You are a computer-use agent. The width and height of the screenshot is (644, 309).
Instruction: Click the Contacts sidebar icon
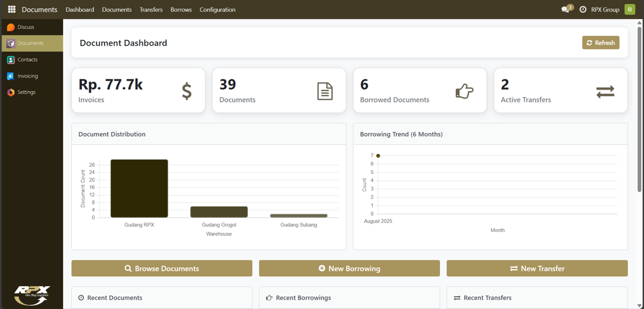(x=11, y=60)
